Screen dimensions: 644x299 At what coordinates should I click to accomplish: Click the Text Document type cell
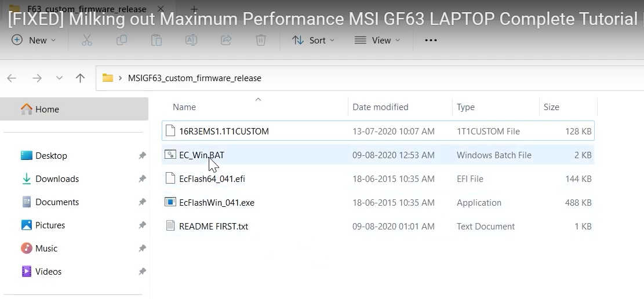point(486,227)
